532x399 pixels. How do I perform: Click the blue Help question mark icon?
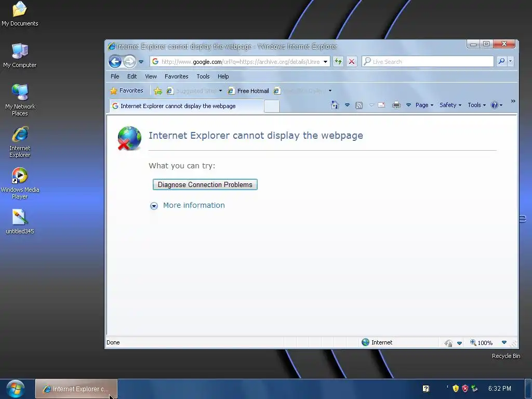pyautogui.click(x=495, y=105)
